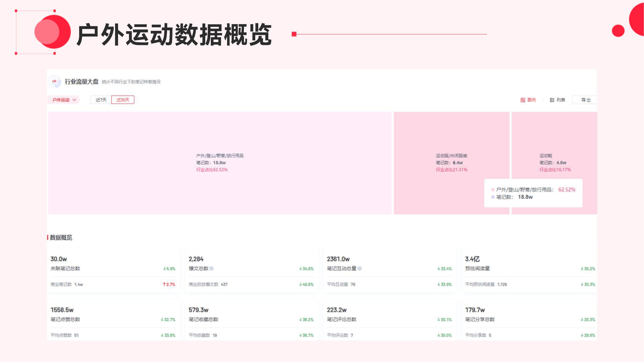
Task: Switch to 列表 list view icon
Action: coord(552,100)
